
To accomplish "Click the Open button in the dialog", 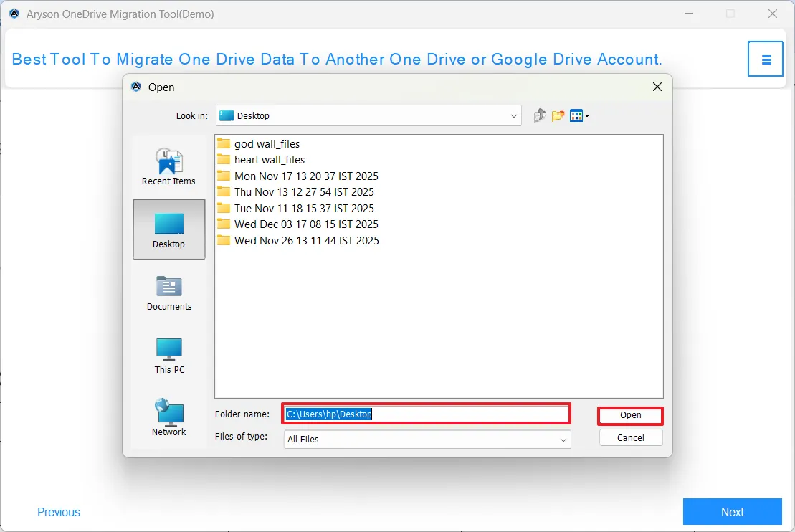I will tap(630, 415).
